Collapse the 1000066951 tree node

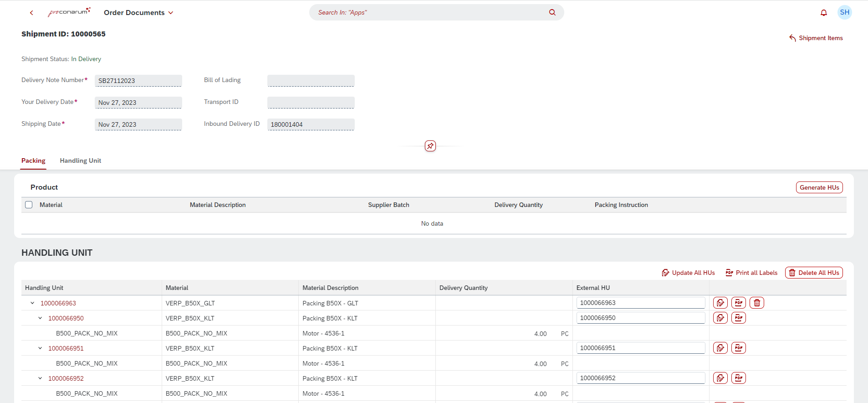[x=40, y=348]
